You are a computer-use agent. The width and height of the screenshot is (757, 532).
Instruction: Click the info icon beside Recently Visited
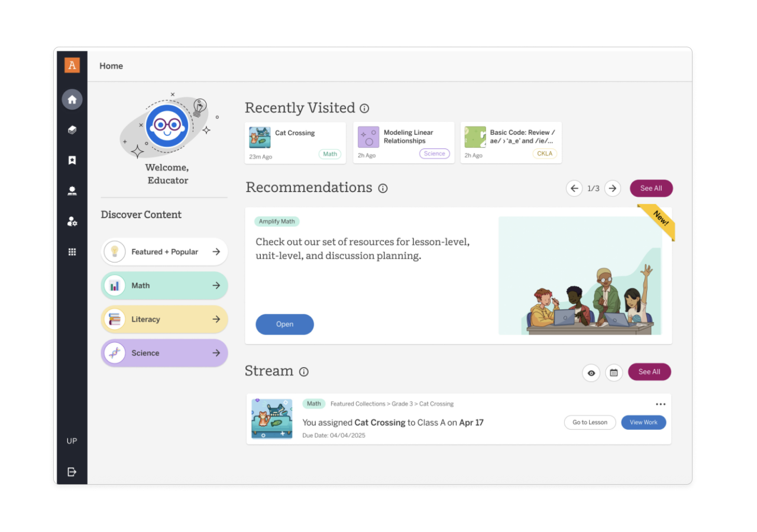tap(364, 108)
